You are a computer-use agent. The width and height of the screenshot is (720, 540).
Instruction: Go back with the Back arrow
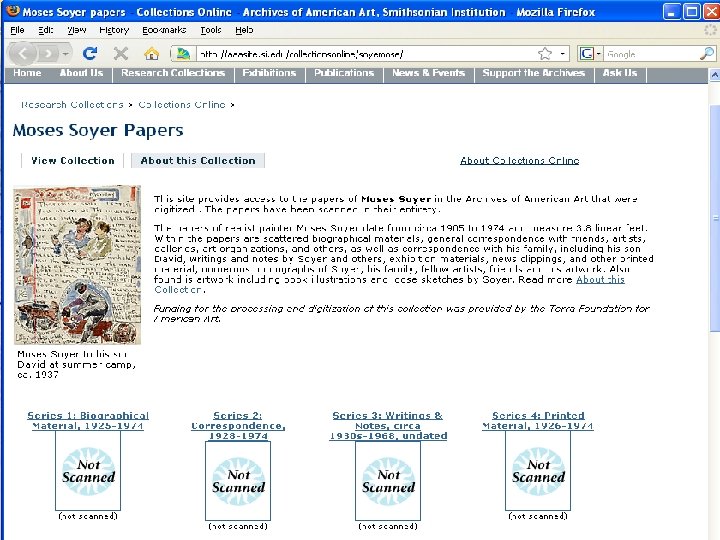pyautogui.click(x=22, y=54)
